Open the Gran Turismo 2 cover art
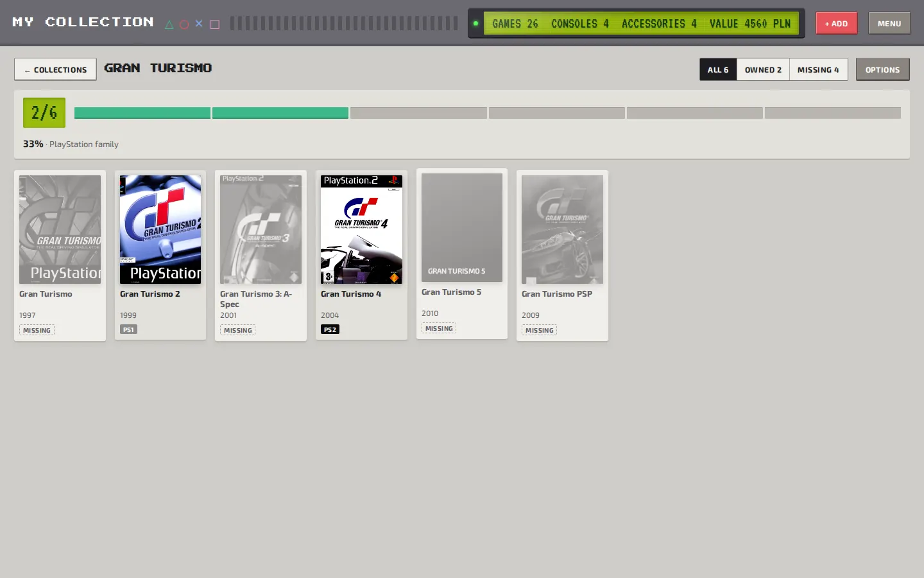Image resolution: width=924 pixels, height=578 pixels. [x=160, y=229]
